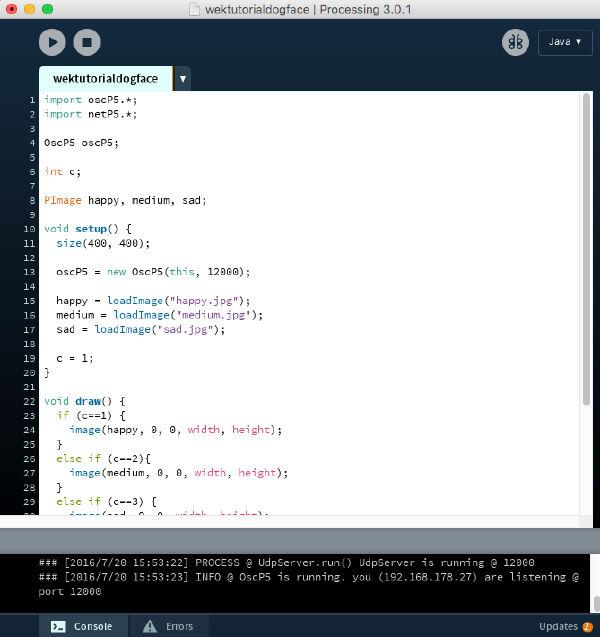This screenshot has height=637, width=600.
Task: Stop the running sketch
Action: tap(87, 42)
